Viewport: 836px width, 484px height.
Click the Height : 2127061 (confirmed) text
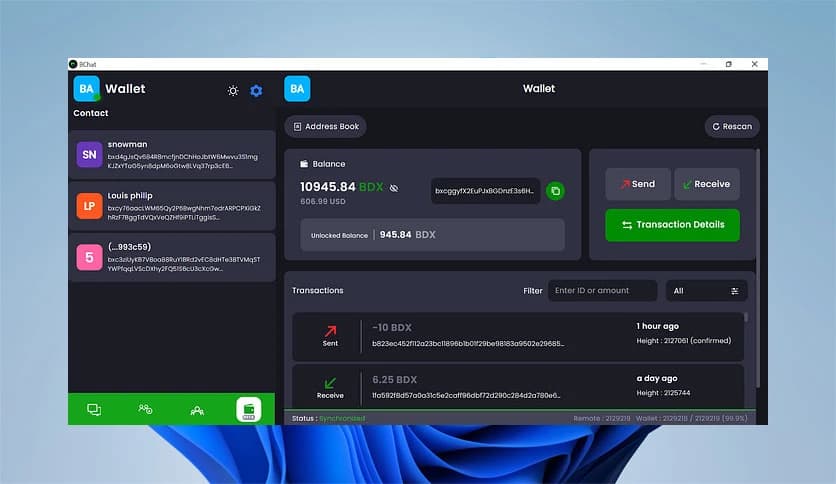684,341
